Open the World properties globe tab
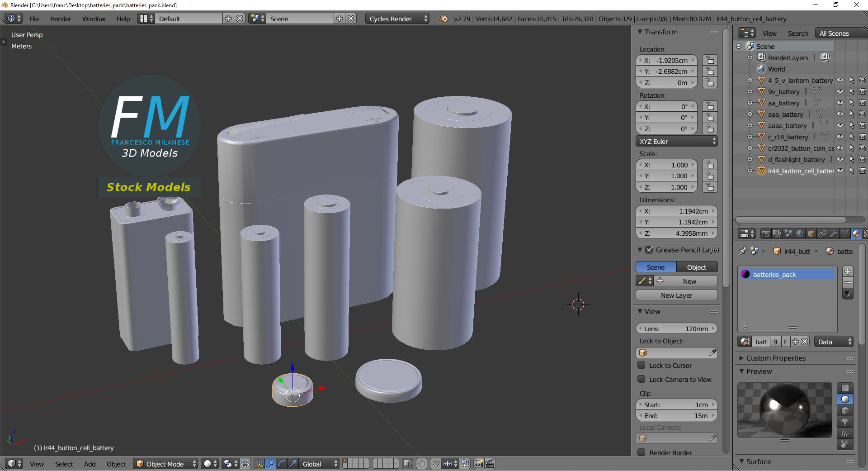The height and width of the screenshot is (471, 868). (800, 234)
